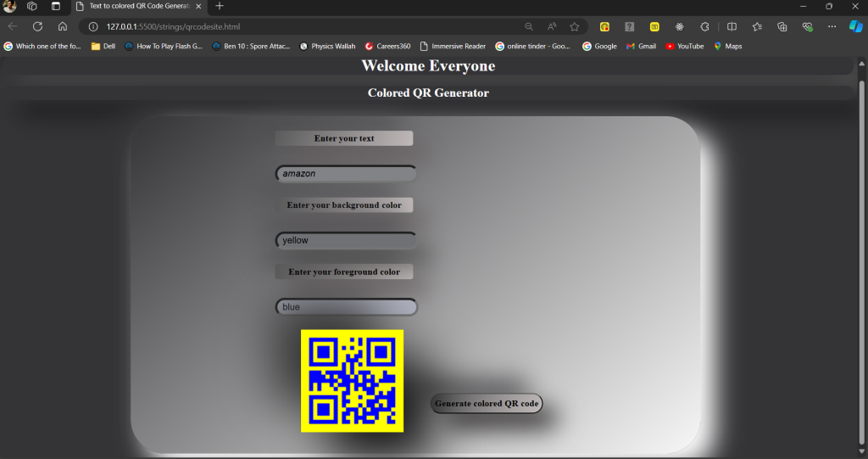868x459 pixels.
Task: Open the gray question mark extension
Action: [x=630, y=26]
